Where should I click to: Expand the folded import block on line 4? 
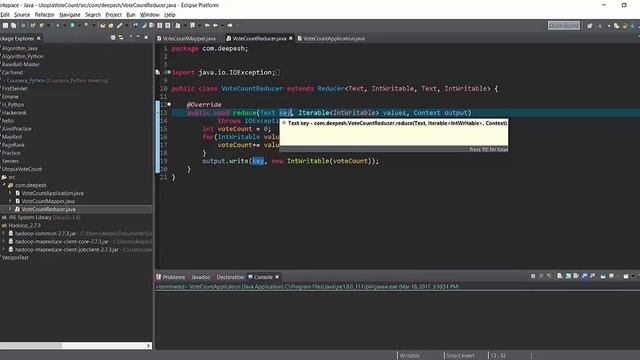click(169, 72)
